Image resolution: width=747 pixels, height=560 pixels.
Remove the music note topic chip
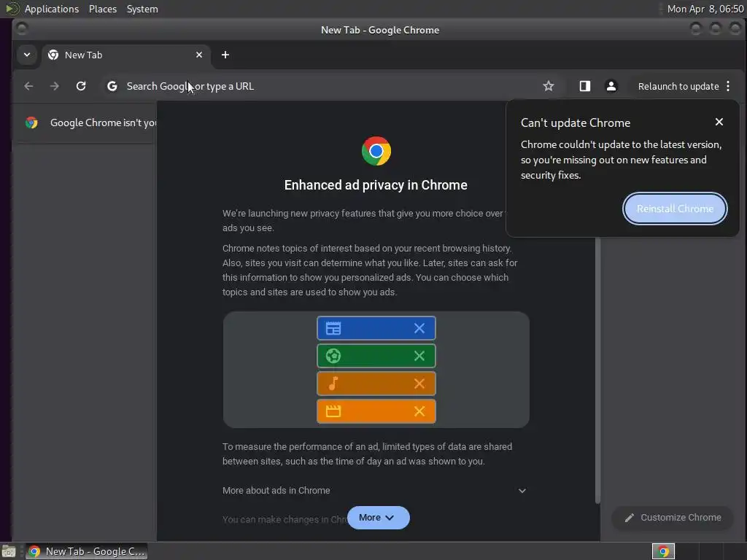coord(419,384)
